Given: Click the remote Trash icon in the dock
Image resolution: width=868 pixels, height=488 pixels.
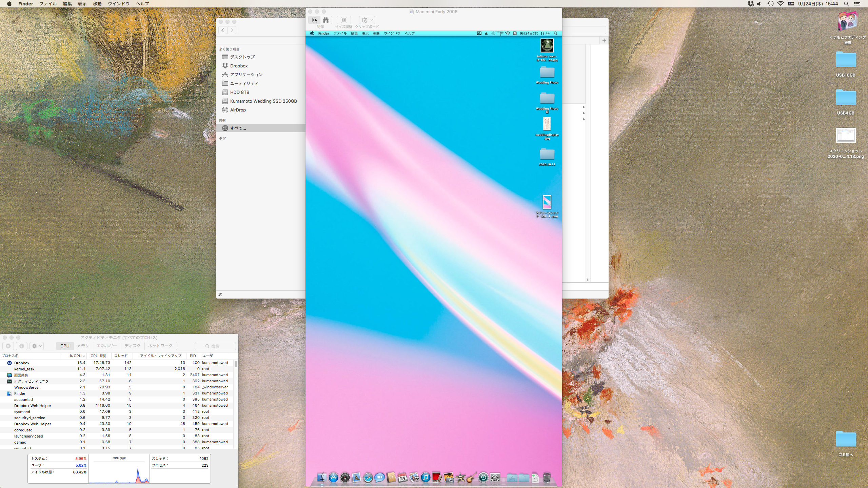Looking at the screenshot, I should [x=547, y=477].
